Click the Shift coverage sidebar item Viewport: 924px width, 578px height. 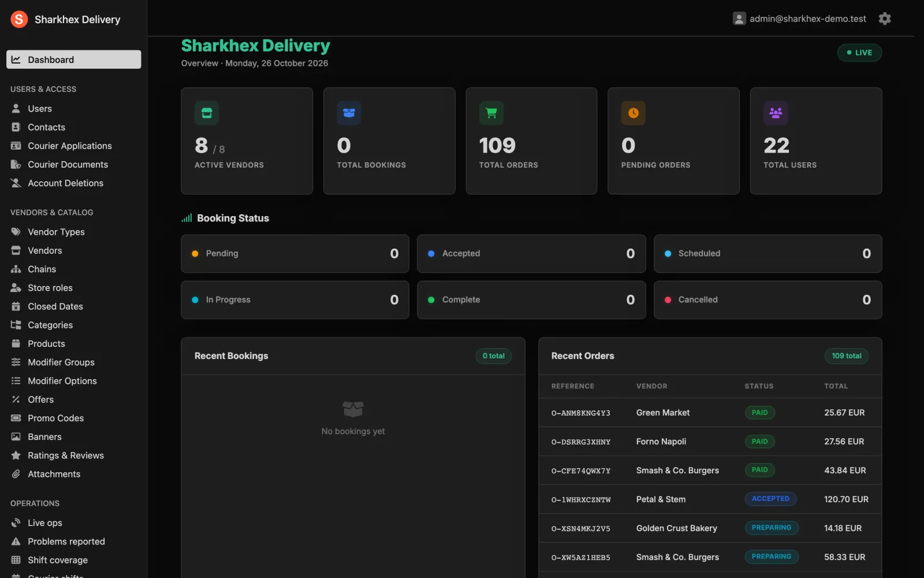(58, 560)
